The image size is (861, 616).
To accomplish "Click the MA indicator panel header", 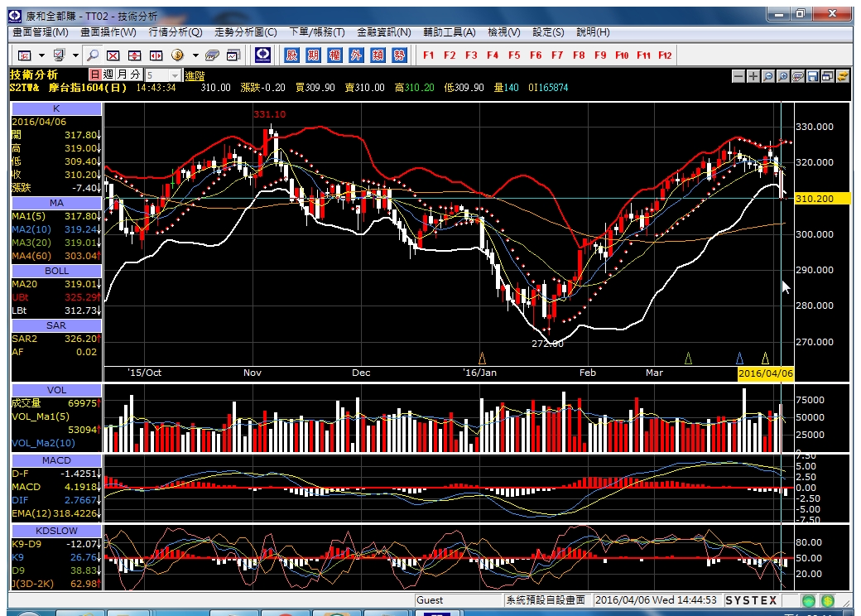I will pos(56,203).
